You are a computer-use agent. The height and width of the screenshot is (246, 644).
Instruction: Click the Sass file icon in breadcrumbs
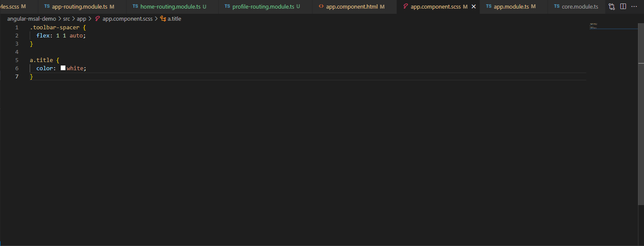tap(97, 19)
